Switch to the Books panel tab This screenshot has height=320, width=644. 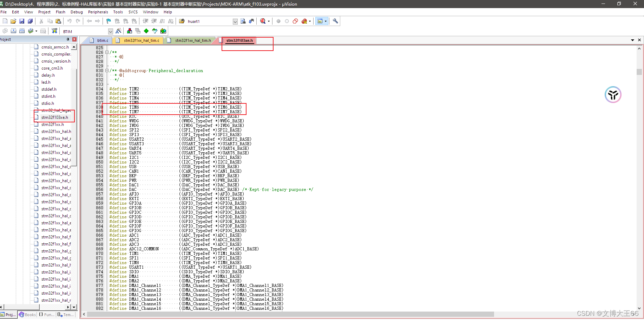pyautogui.click(x=27, y=315)
